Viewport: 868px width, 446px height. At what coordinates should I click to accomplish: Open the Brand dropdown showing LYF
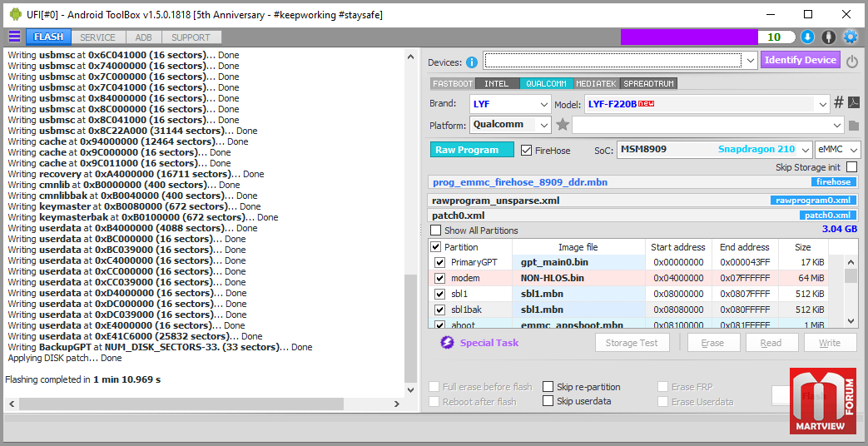pyautogui.click(x=510, y=103)
